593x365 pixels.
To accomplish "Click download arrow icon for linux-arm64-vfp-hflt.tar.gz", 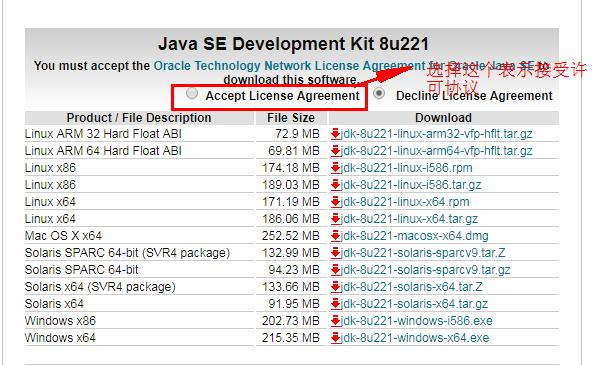I will pos(335,151).
